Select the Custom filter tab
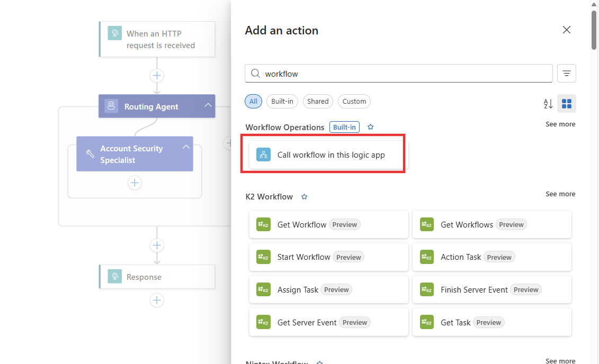Screen dimensions: 599x364 point(354,101)
